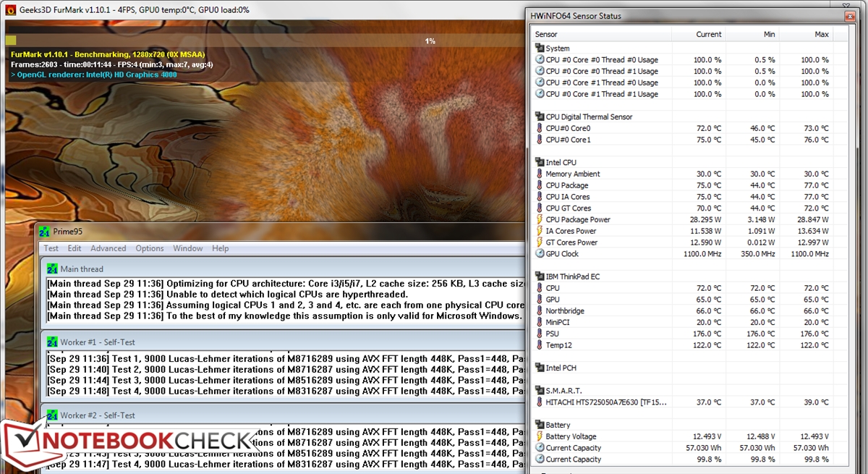Click lightning icon for Battery Voltage
The height and width of the screenshot is (474, 868).
coord(540,436)
